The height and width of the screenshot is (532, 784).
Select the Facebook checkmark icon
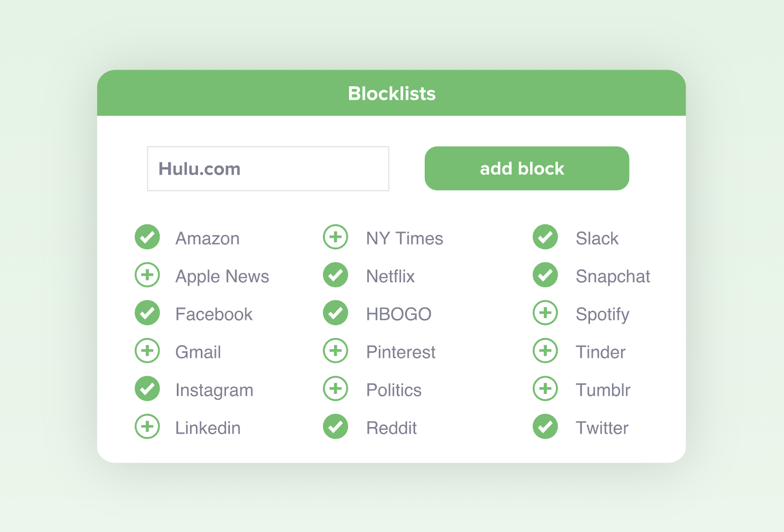pyautogui.click(x=147, y=313)
